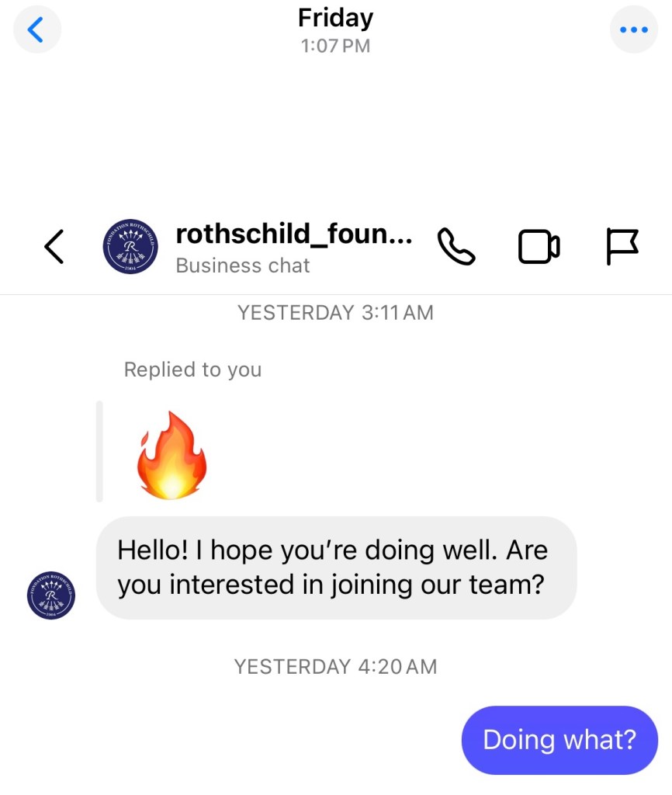
Task: Tap the "Replied to you" label
Action: pos(192,370)
